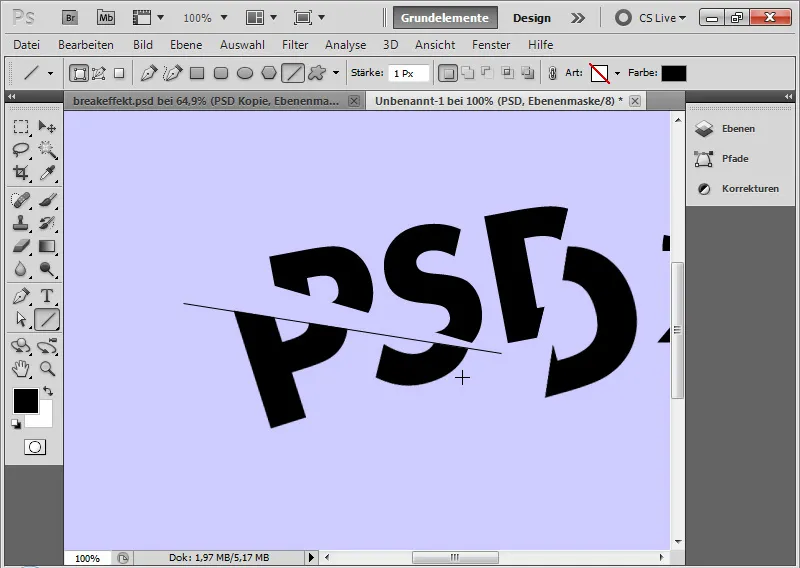Select the Path Selection arrow tool

[21, 319]
